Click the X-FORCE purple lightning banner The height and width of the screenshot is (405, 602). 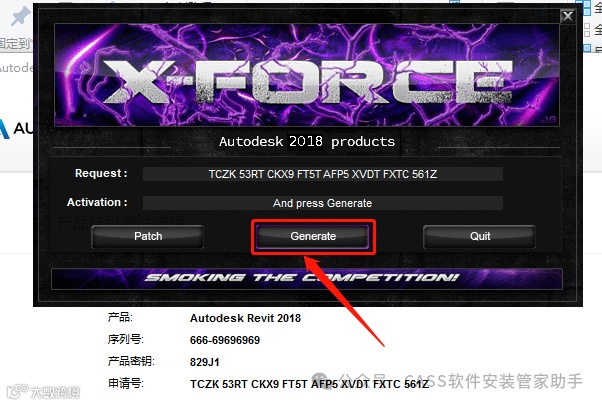click(x=306, y=75)
